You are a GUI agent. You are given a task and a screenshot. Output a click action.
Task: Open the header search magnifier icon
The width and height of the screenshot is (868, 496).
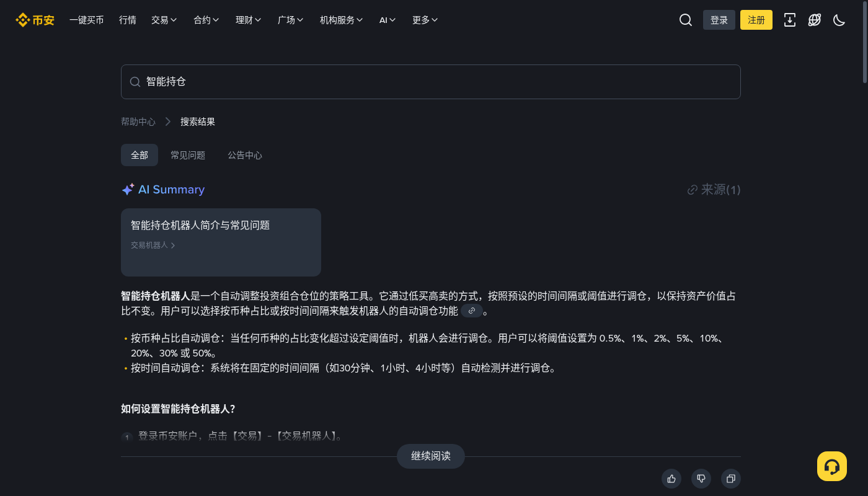[x=685, y=20]
